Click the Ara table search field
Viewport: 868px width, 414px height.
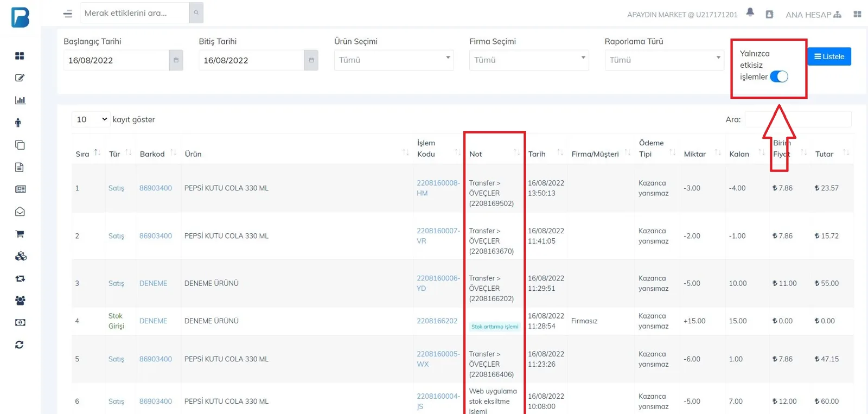[798, 119]
